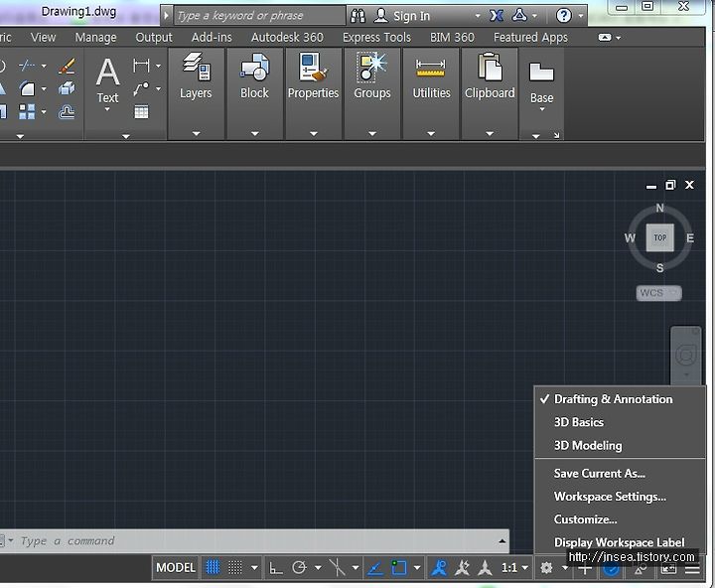Click the Workspace Switching gear icon
The width and height of the screenshot is (715, 588).
coord(546,568)
